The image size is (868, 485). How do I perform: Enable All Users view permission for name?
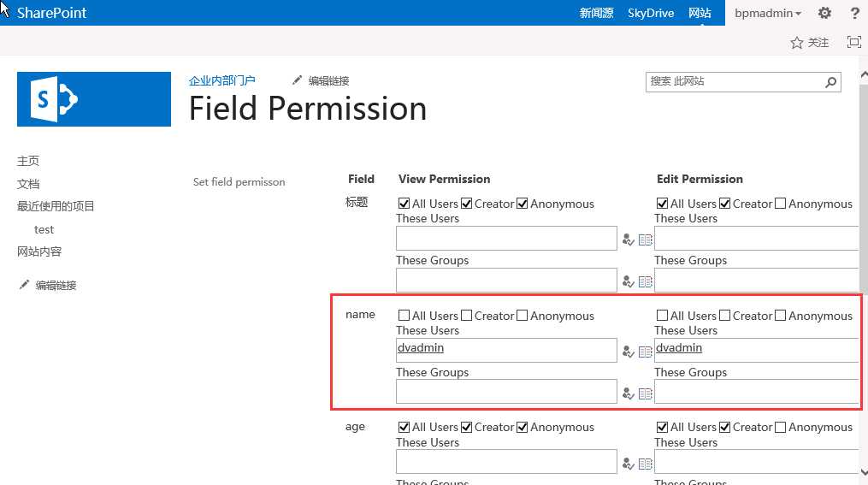tap(404, 316)
